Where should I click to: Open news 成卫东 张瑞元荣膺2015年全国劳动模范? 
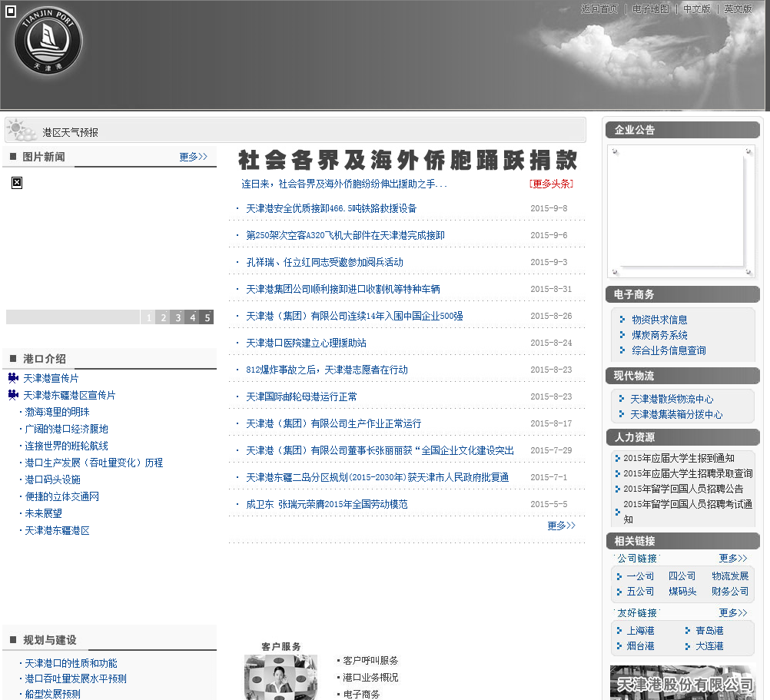327,504
